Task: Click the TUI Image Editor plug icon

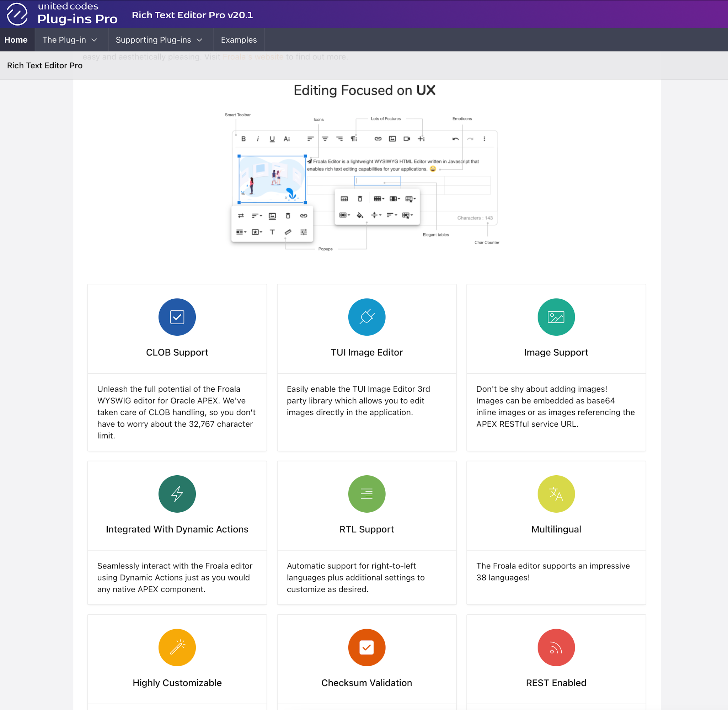Action: (366, 317)
